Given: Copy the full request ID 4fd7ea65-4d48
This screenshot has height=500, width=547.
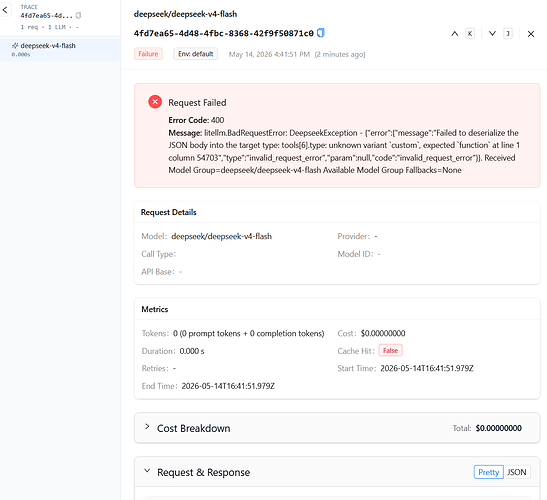Looking at the screenshot, I should 321,33.
